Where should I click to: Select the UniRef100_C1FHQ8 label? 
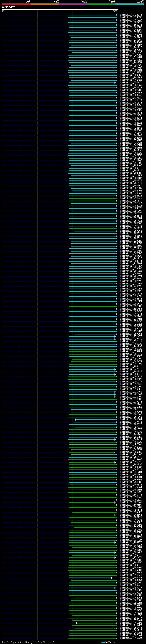click(131, 163)
